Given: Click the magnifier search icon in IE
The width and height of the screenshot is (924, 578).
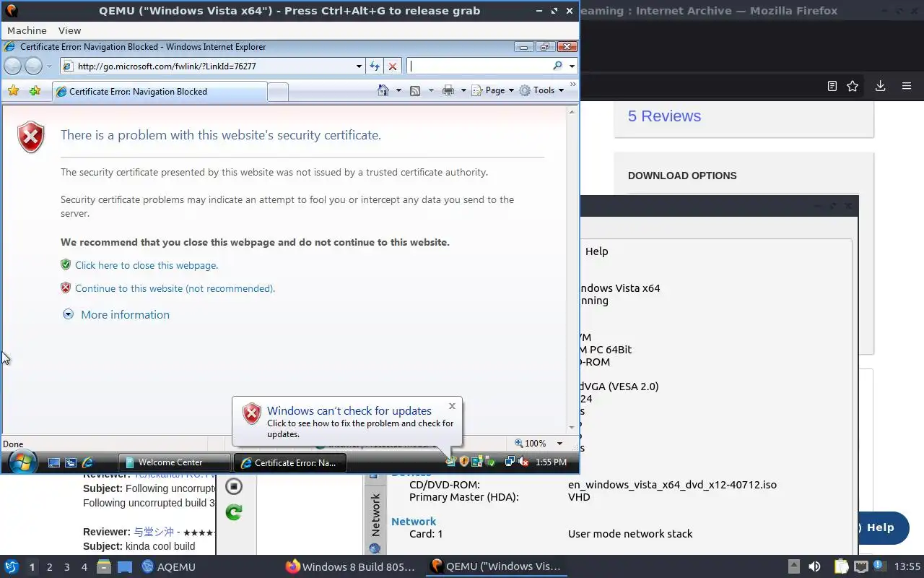Looking at the screenshot, I should 557,66.
